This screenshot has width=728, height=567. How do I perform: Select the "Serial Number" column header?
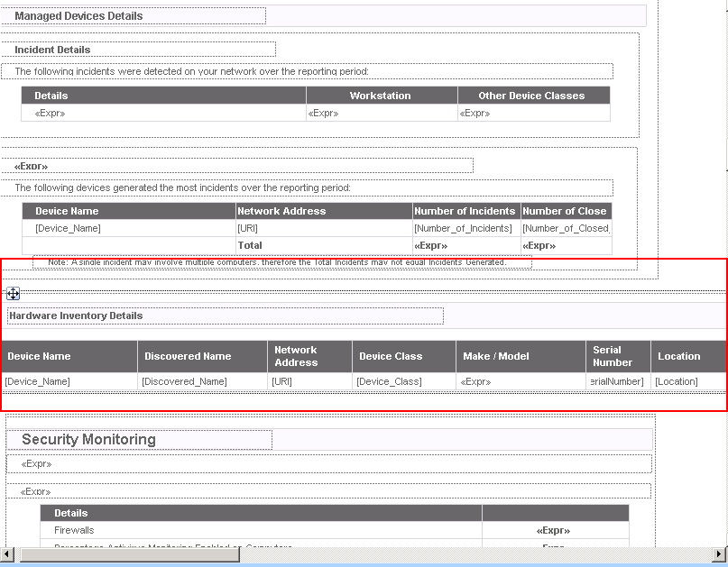(x=619, y=356)
